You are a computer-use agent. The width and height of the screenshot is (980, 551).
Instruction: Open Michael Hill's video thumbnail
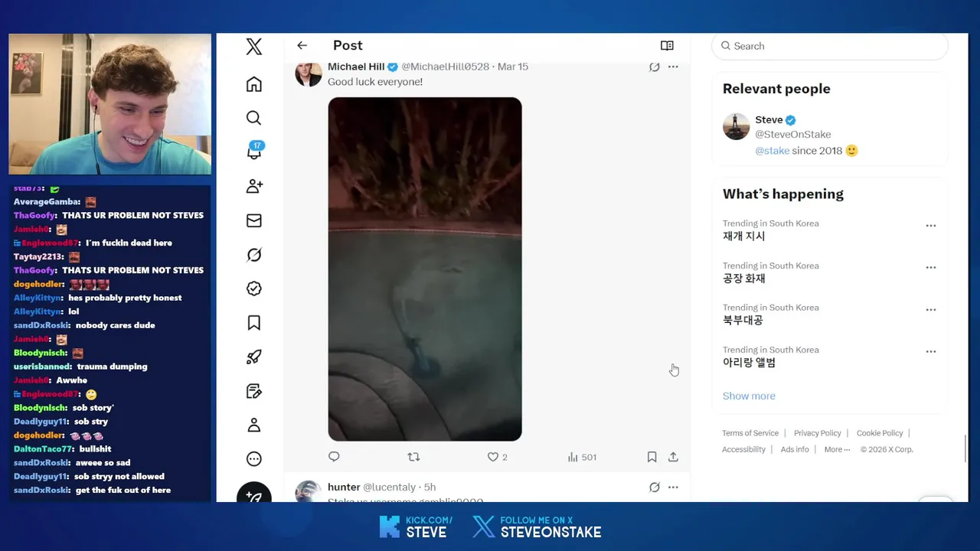pyautogui.click(x=425, y=269)
